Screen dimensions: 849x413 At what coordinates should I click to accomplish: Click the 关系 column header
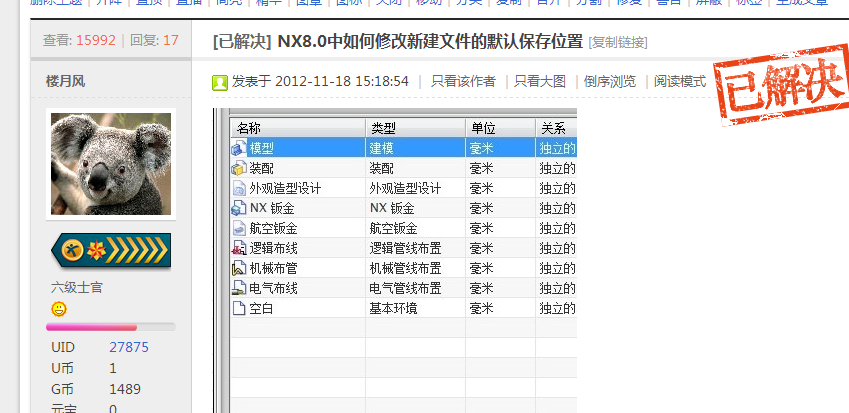point(556,128)
